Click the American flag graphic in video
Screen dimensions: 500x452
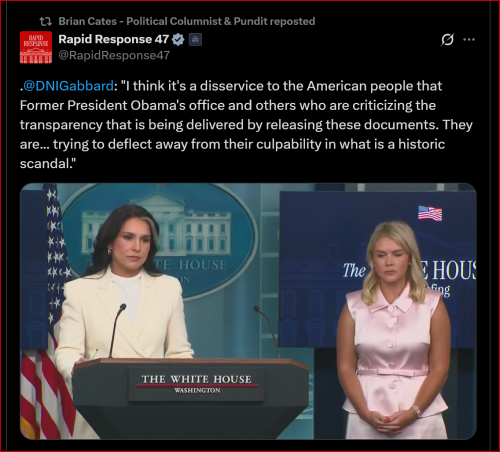430,213
